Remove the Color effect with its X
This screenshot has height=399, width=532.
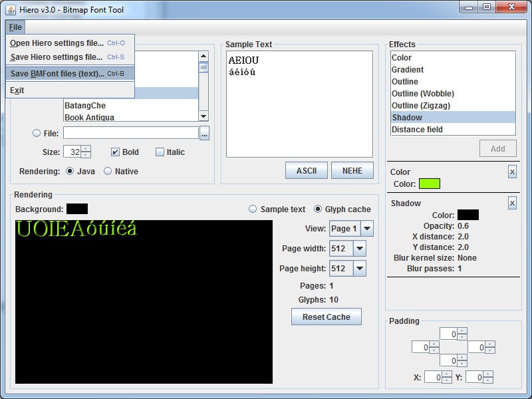(512, 172)
